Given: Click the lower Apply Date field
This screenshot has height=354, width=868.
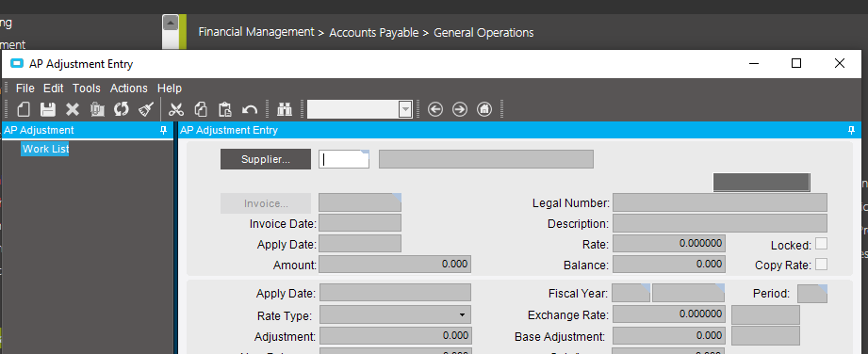Looking at the screenshot, I should click(x=395, y=293).
